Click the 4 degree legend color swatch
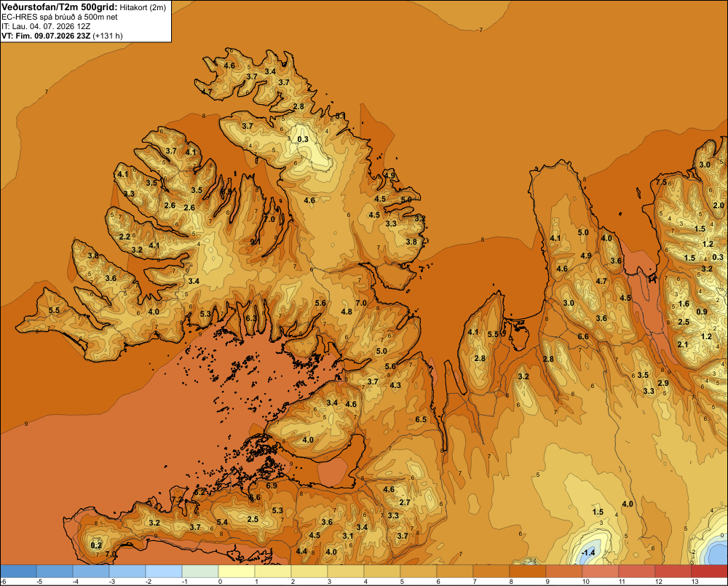728x586 pixels. (x=381, y=571)
